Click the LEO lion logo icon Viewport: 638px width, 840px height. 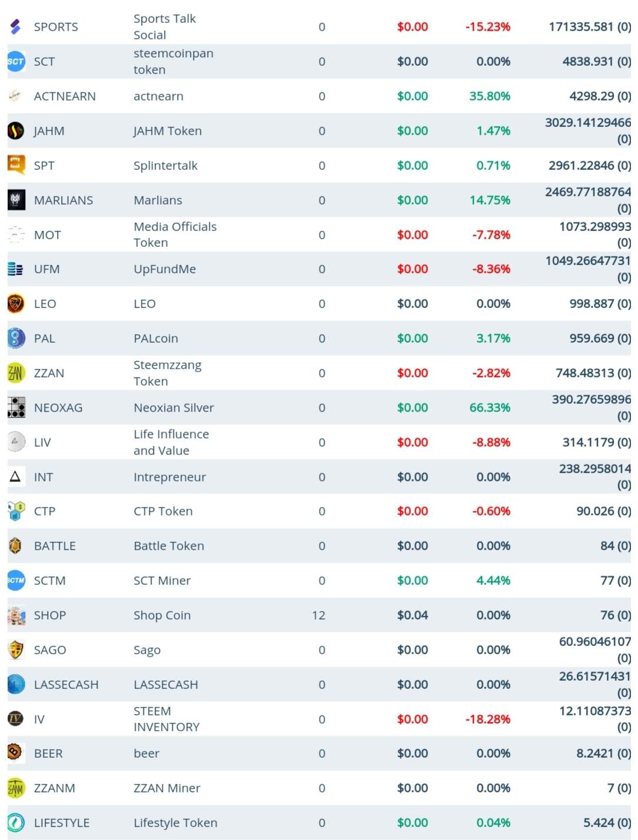pos(16,303)
